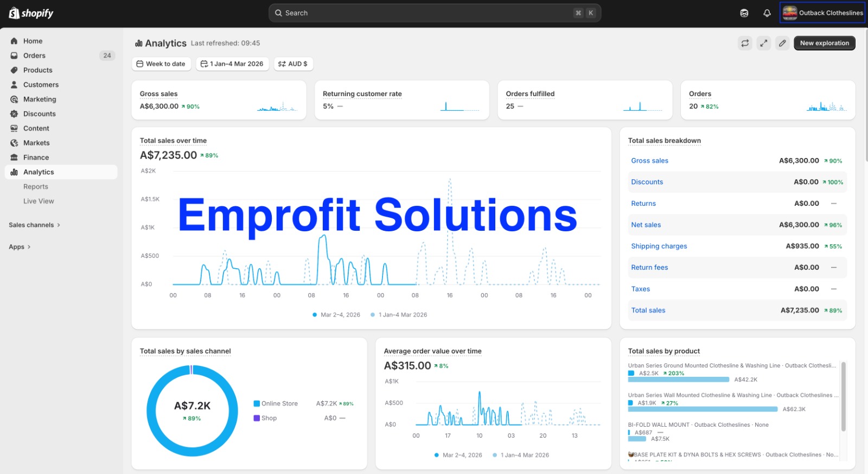Expand Sales channels section
Screen dimensions: 868x474
(x=35, y=225)
